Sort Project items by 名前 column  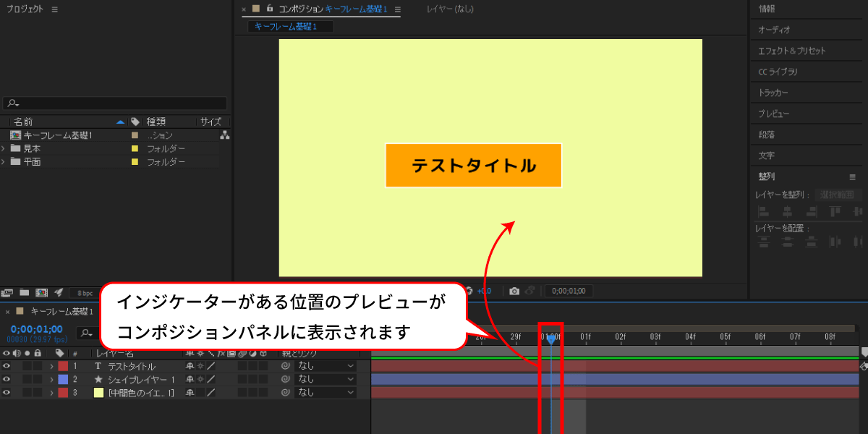pos(23,122)
